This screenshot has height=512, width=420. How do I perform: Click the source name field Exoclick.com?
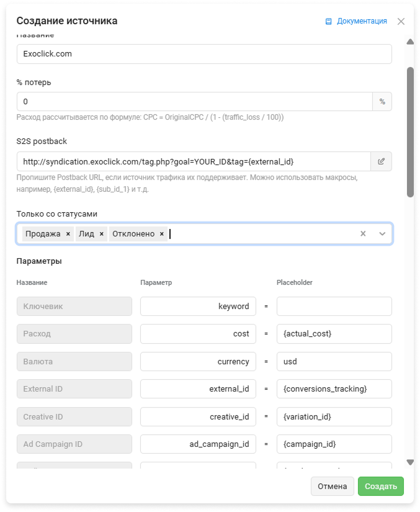point(204,54)
